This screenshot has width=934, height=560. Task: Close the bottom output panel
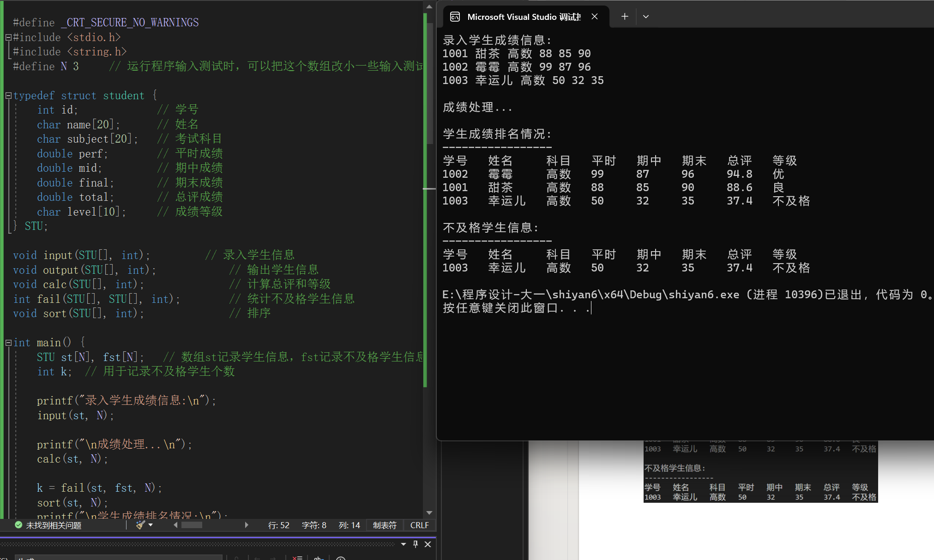[428, 544]
